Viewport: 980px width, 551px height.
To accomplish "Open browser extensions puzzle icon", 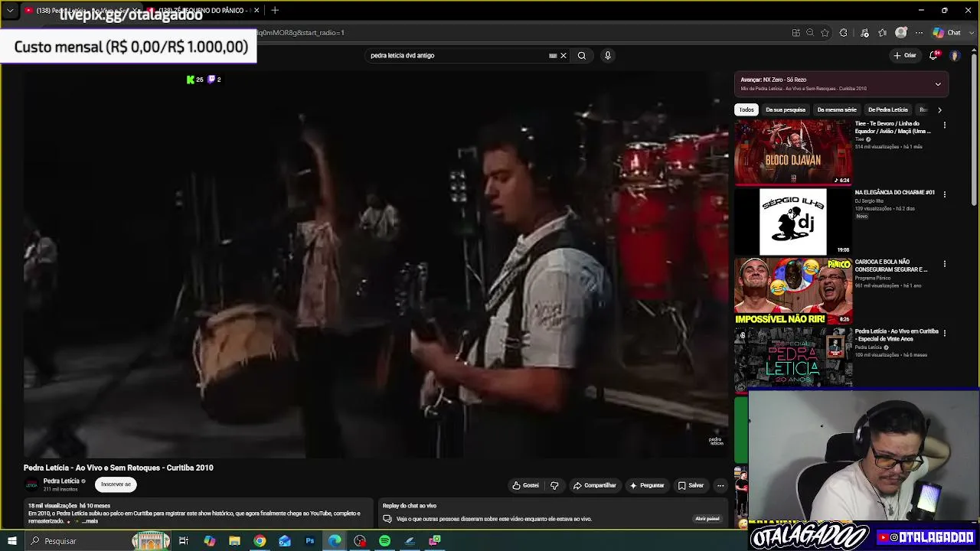I will tap(844, 32).
